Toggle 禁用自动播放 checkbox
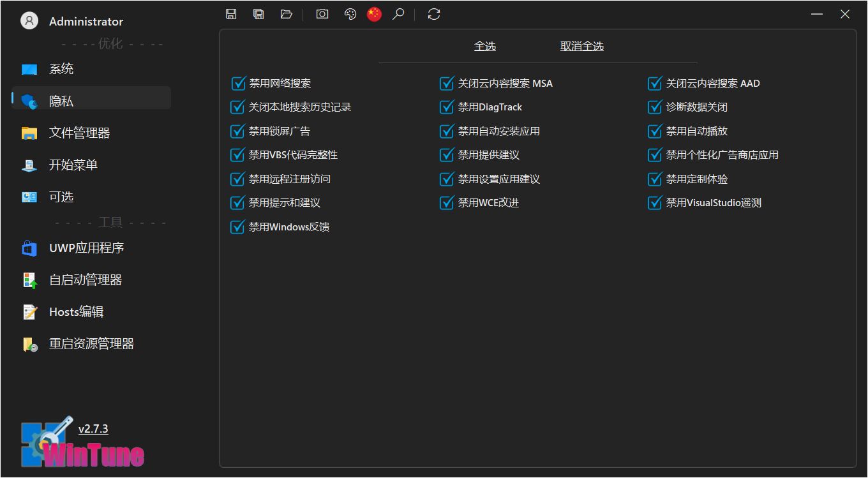 tap(655, 131)
